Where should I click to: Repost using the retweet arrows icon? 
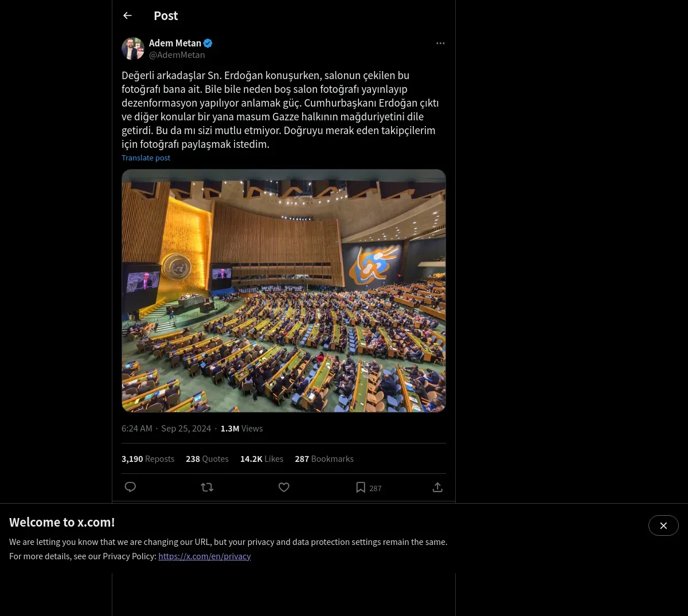pos(207,487)
